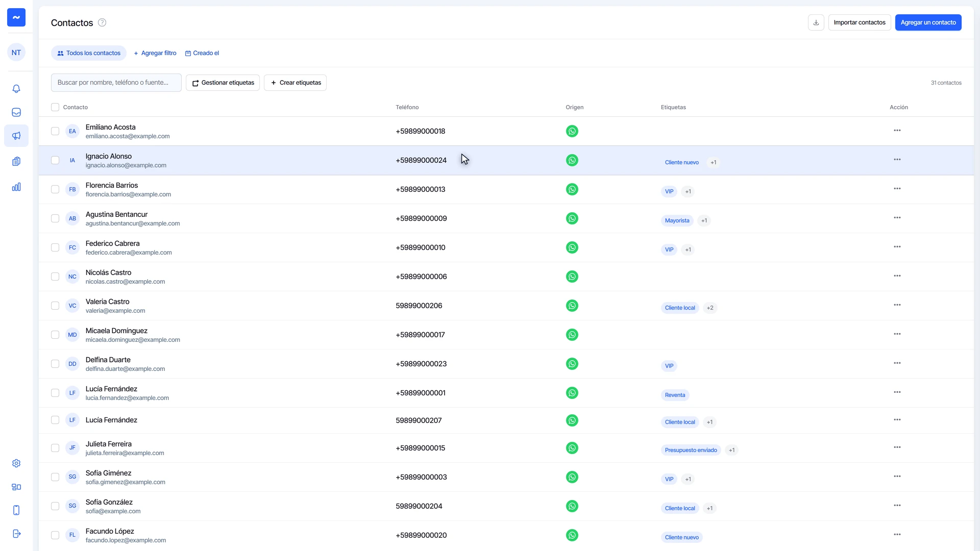Open the settings gear in the sidebar
This screenshot has height=551, width=980.
(16, 463)
